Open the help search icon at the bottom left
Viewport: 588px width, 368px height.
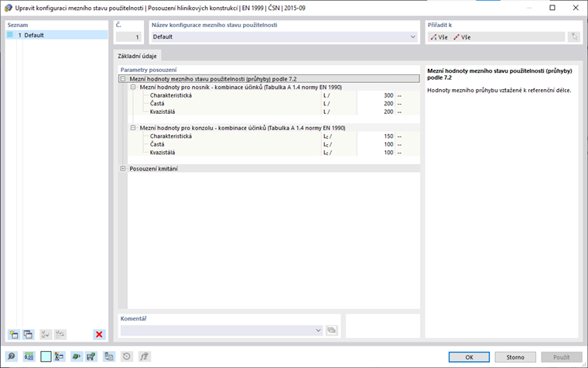pyautogui.click(x=12, y=356)
